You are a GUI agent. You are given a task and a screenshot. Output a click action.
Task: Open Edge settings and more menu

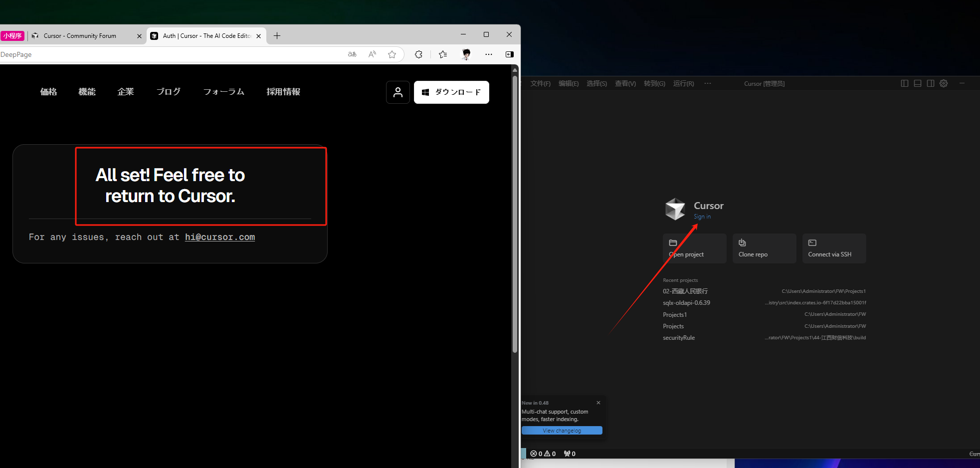489,54
